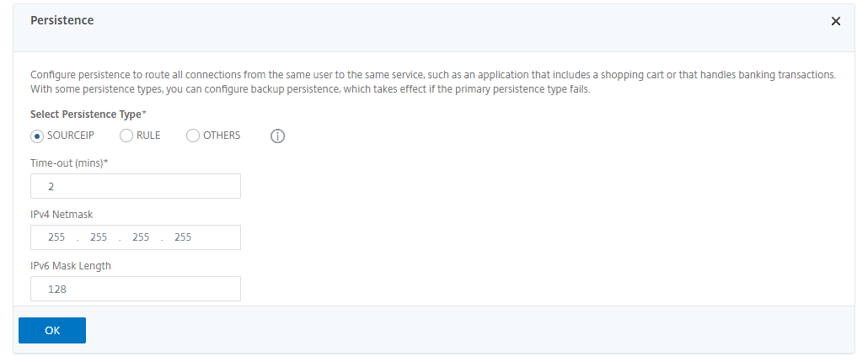Close the Persistence dialog with the X
The image size is (868, 362).
836,21
